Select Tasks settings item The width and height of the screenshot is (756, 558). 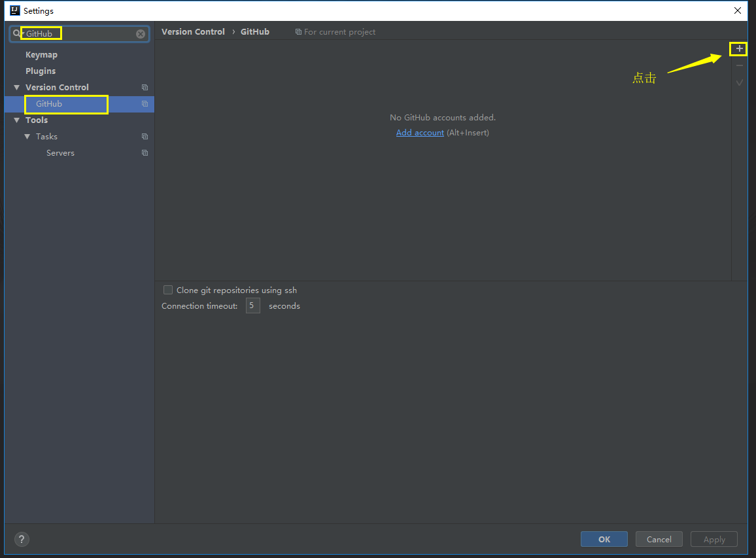click(47, 137)
